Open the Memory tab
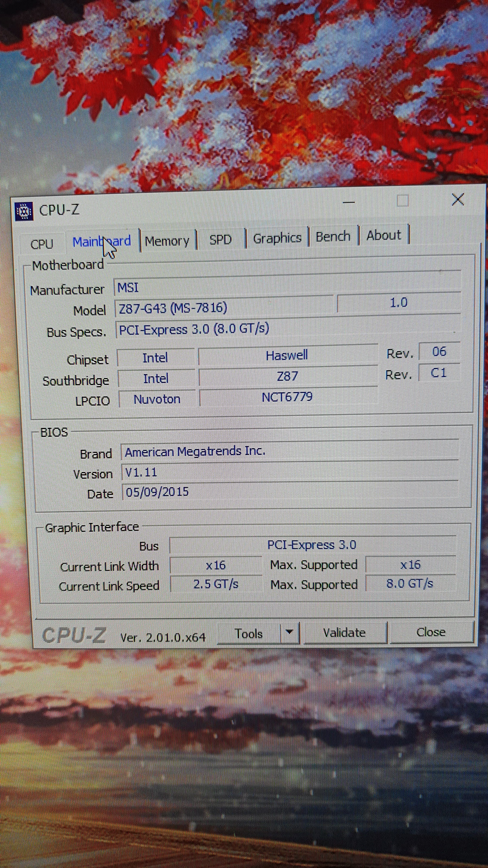 click(x=167, y=241)
